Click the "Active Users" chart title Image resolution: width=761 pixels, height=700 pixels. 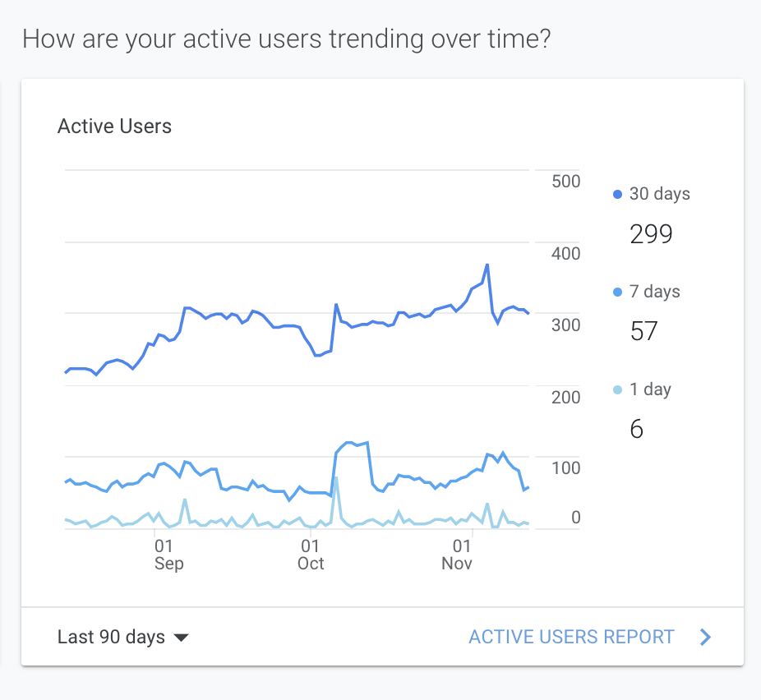(114, 127)
